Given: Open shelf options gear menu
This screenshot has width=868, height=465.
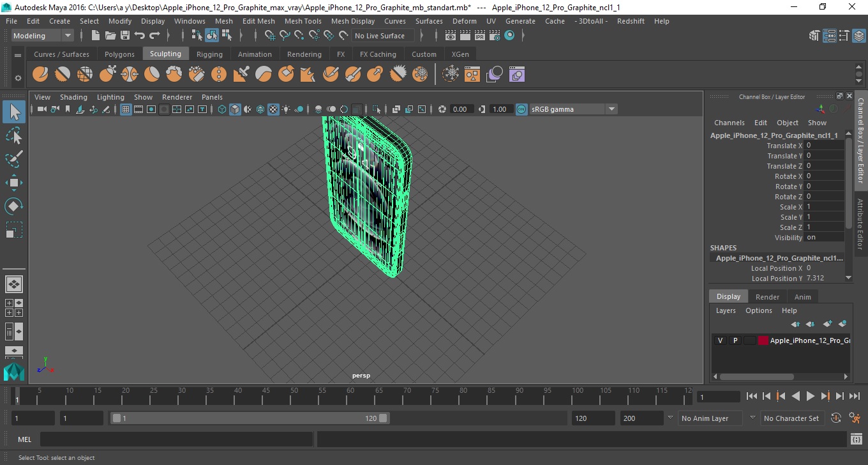Looking at the screenshot, I should click(x=18, y=78).
